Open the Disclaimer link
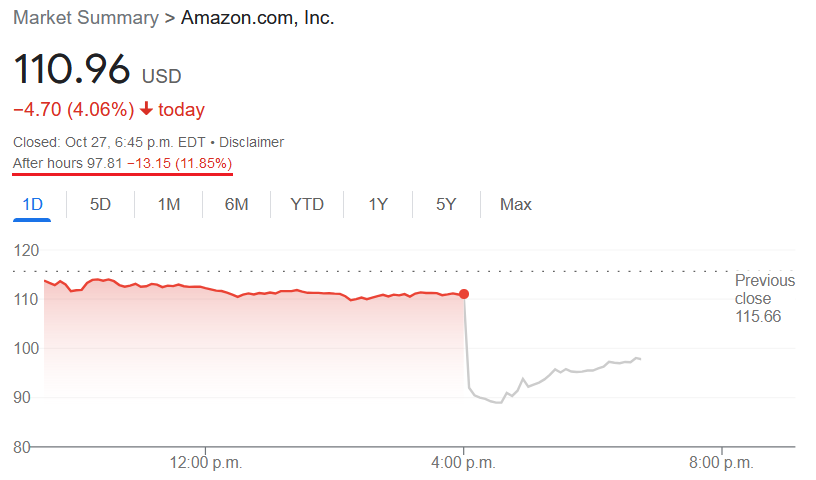This screenshot has height=480, width=816. 251,142
